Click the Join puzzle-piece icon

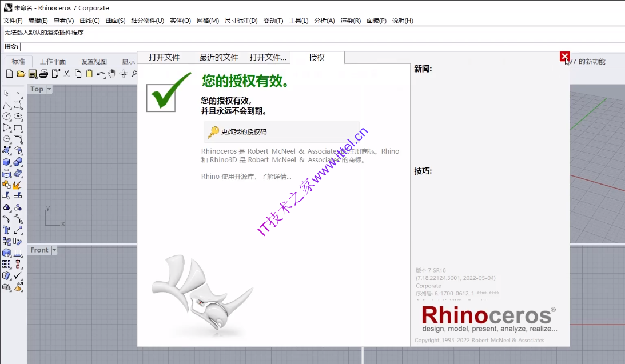(x=6, y=185)
